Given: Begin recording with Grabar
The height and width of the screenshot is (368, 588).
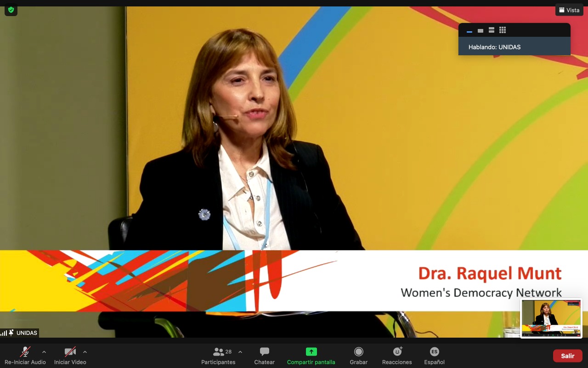Looking at the screenshot, I should (359, 356).
